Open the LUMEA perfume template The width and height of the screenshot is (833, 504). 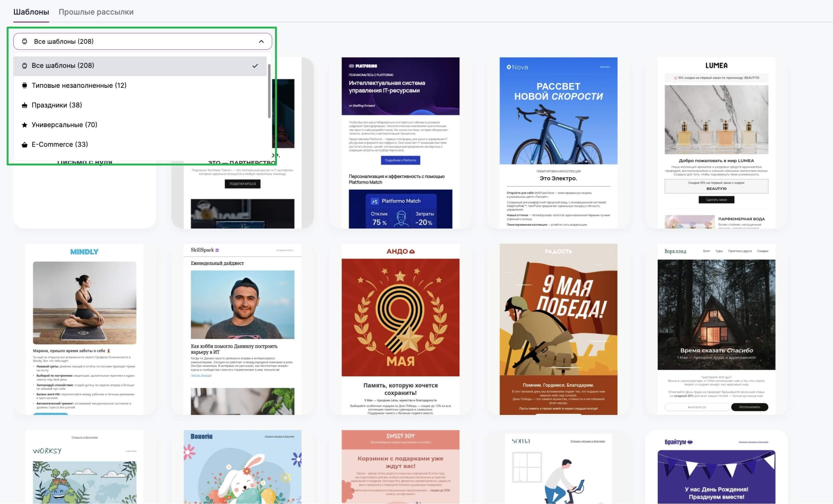[716, 142]
